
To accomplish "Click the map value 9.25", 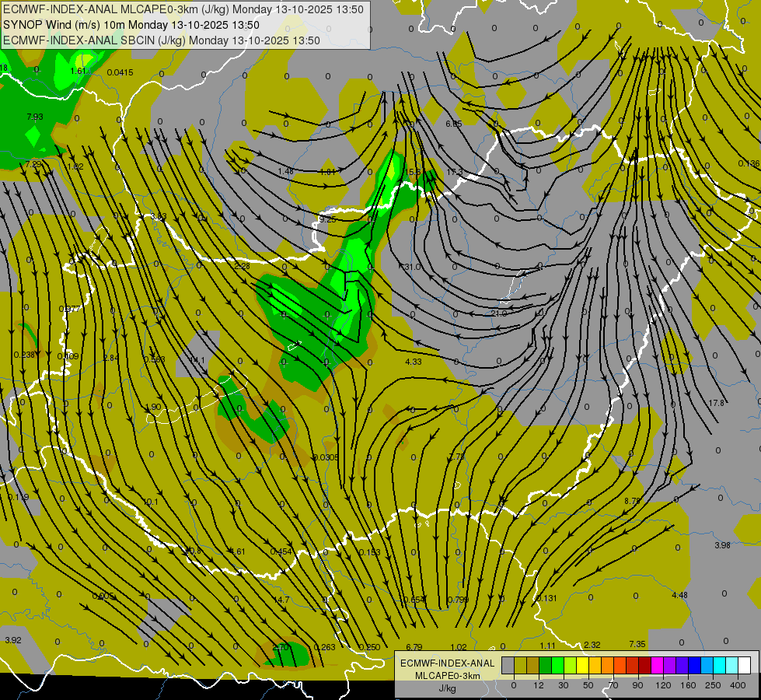I will coord(327,219).
